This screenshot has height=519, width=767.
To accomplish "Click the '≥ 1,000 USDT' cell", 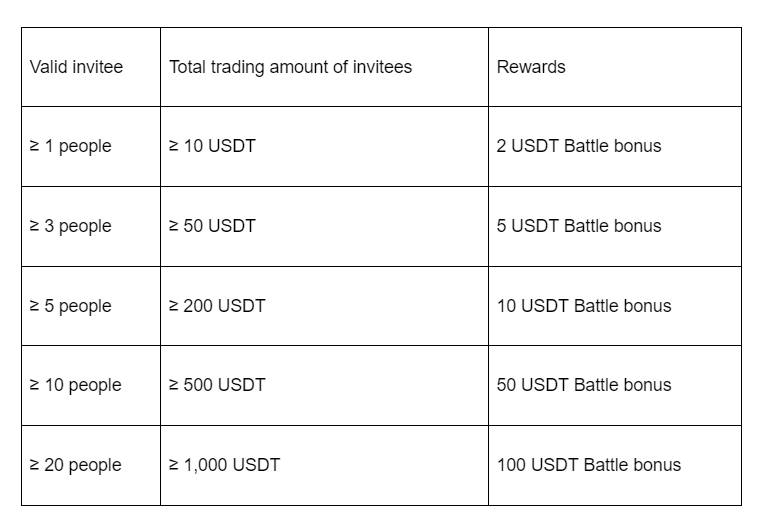I will [x=224, y=465].
